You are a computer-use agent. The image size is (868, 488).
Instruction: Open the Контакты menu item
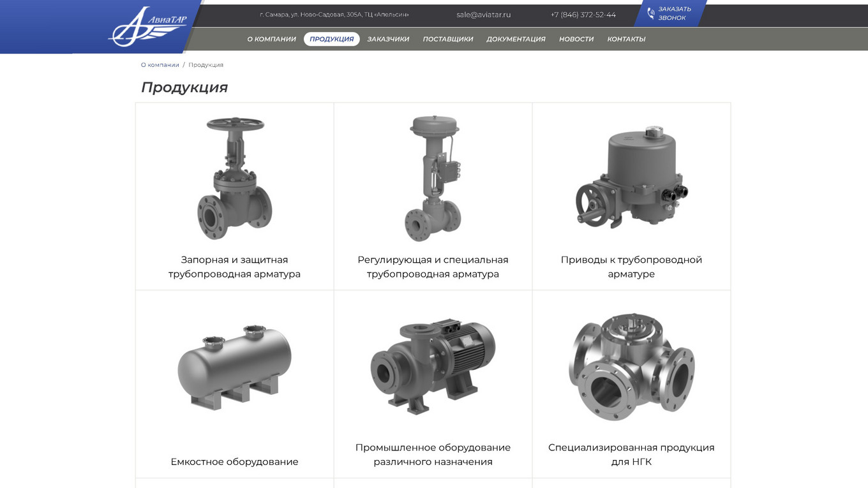[626, 39]
